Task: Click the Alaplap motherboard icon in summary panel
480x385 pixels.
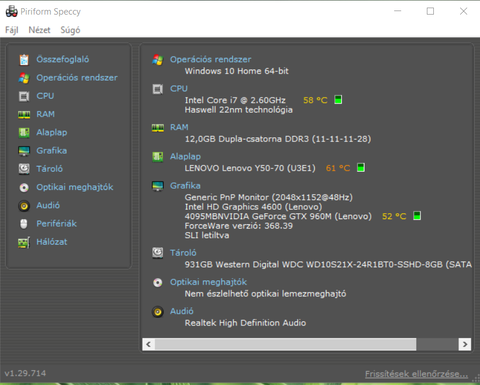Action: pyautogui.click(x=158, y=157)
